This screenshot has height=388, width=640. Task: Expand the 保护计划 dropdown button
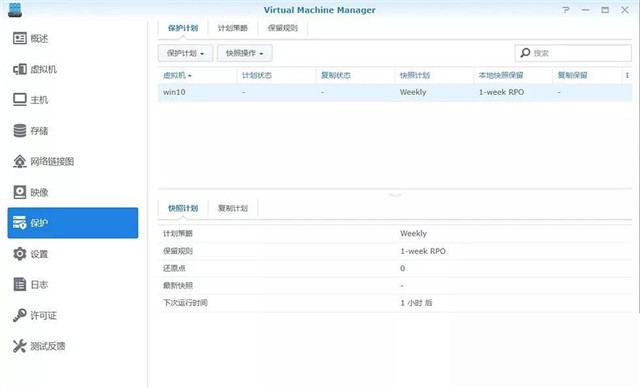click(x=185, y=53)
